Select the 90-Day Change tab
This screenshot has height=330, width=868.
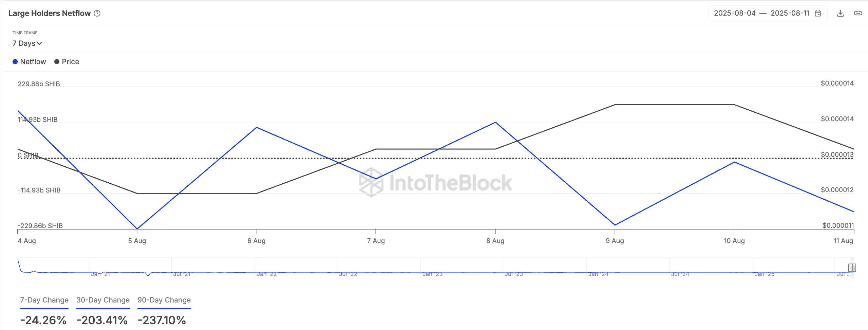164,300
